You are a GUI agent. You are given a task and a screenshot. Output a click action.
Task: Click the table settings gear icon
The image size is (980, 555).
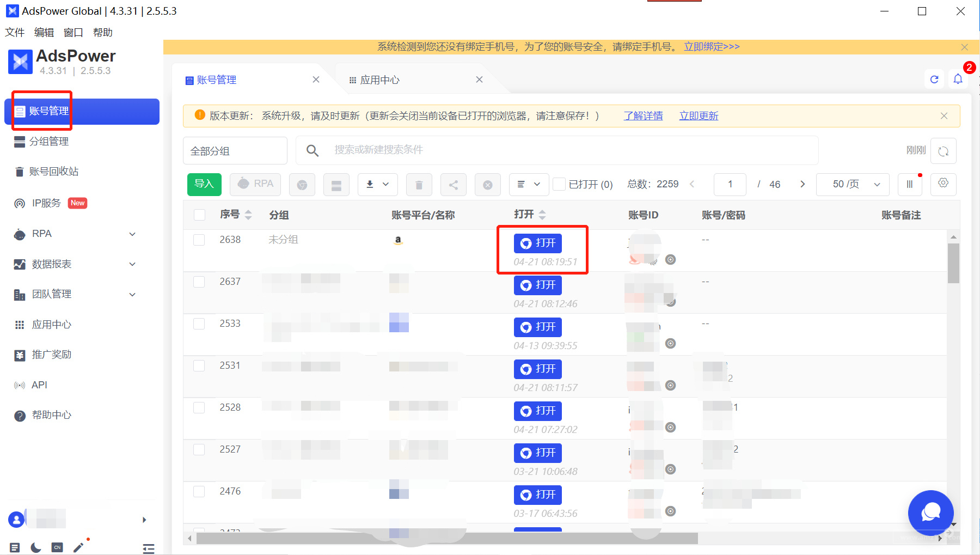[944, 184]
